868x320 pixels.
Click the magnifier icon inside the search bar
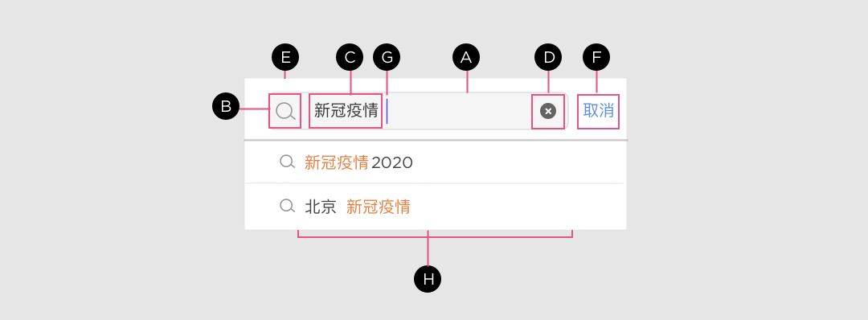coord(285,111)
